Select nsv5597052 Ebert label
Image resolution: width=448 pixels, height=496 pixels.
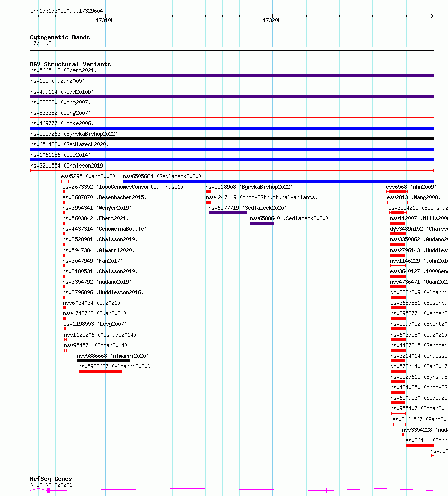click(x=419, y=324)
